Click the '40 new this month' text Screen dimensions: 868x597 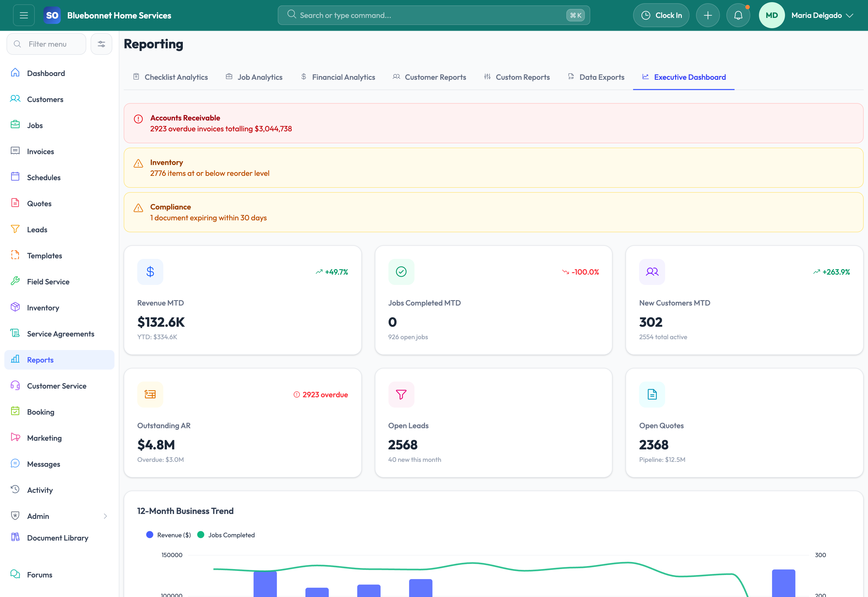(x=414, y=460)
